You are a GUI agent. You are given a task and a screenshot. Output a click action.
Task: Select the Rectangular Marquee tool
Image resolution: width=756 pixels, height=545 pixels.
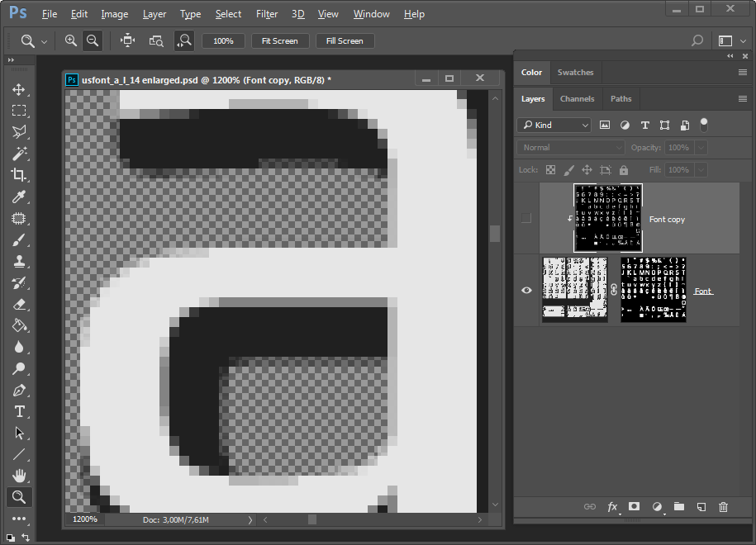point(19,111)
